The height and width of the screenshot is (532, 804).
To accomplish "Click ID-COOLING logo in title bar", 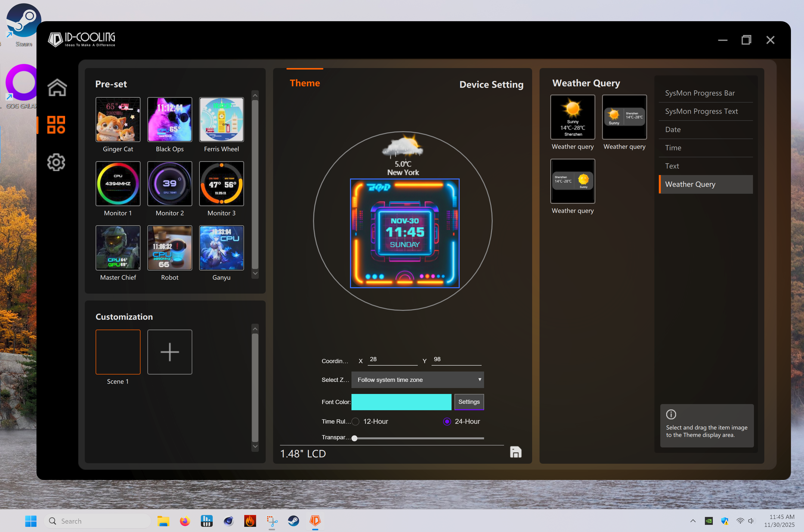I will 82,39.
